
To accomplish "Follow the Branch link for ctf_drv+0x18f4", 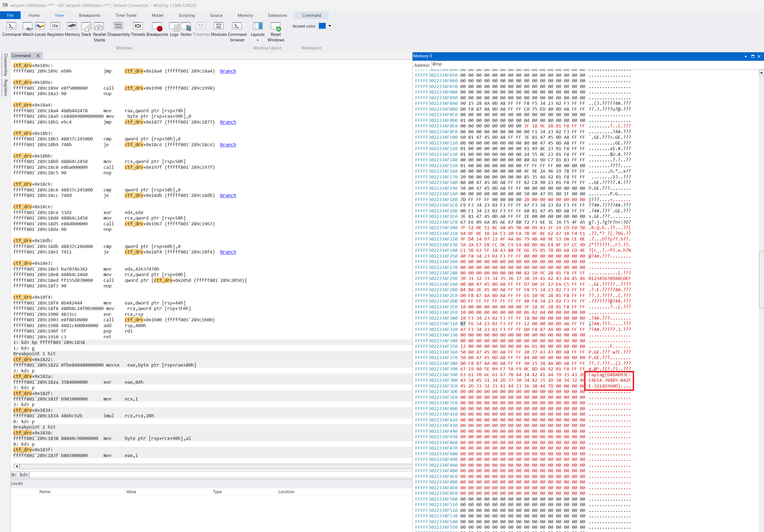I will 228,252.
